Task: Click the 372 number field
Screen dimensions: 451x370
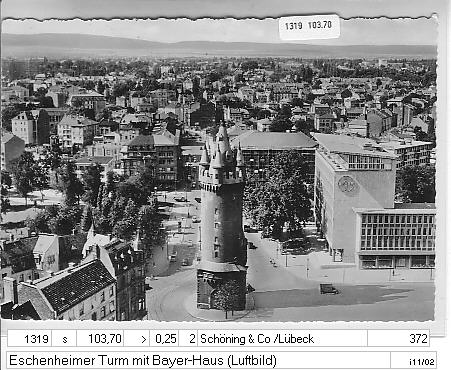Action: click(398, 339)
